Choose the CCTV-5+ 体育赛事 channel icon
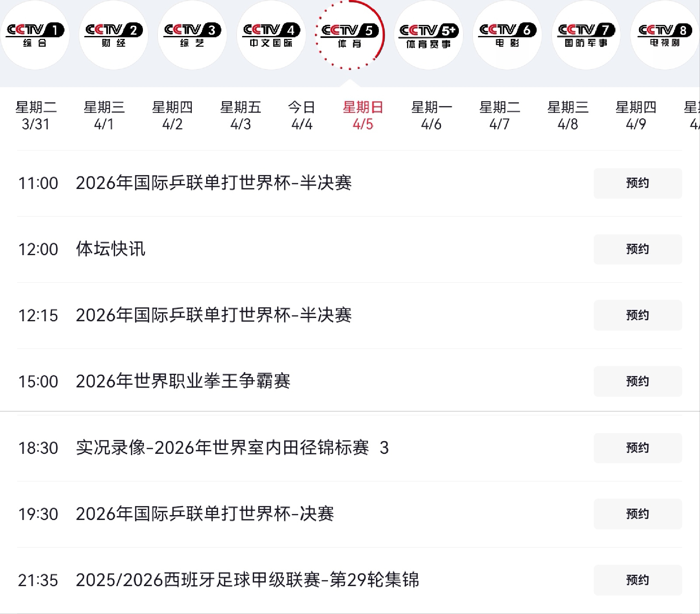Image resolution: width=700 pixels, height=614 pixels. (429, 35)
